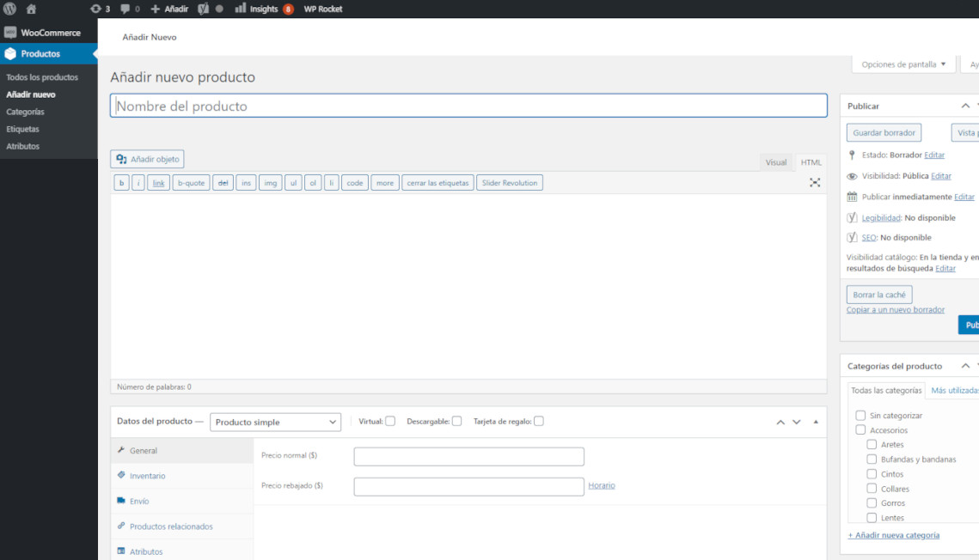The height and width of the screenshot is (560, 979).
Task: Click the Productos relacionados link icon
Action: point(121,526)
